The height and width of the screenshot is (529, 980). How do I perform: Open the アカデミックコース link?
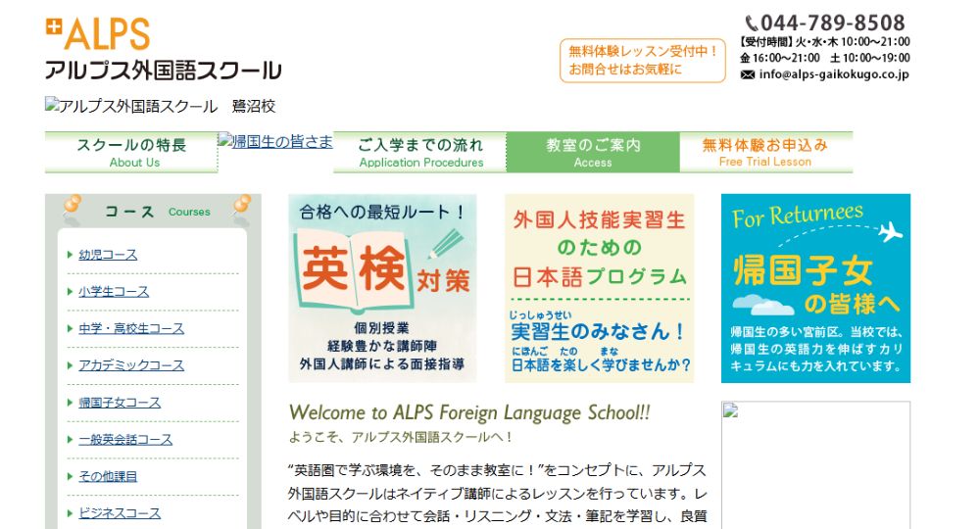coord(131,365)
